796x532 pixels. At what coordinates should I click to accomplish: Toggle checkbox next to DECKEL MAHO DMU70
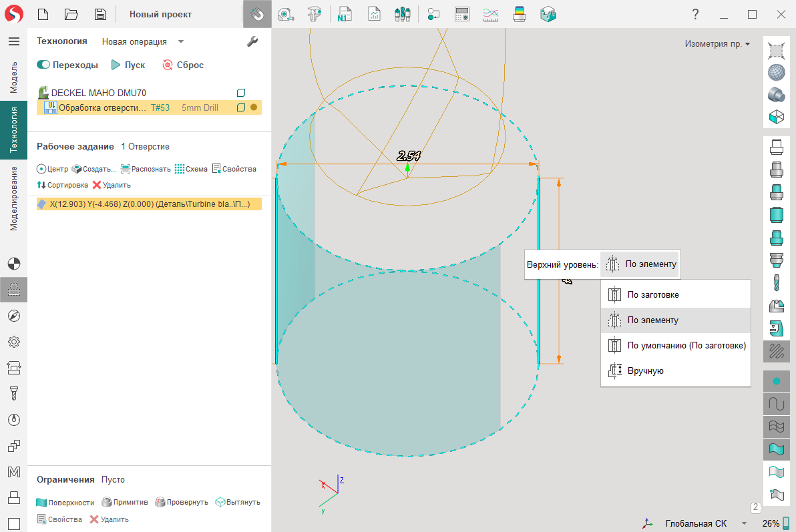tap(242, 93)
